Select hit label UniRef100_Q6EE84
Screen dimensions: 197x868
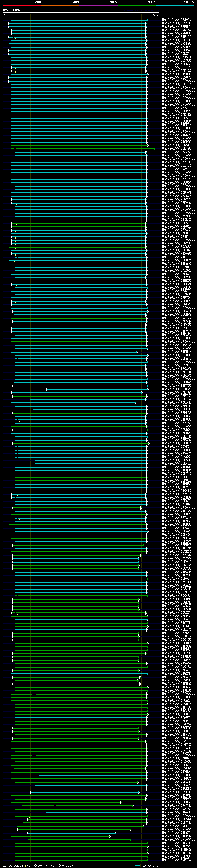[177, 409]
